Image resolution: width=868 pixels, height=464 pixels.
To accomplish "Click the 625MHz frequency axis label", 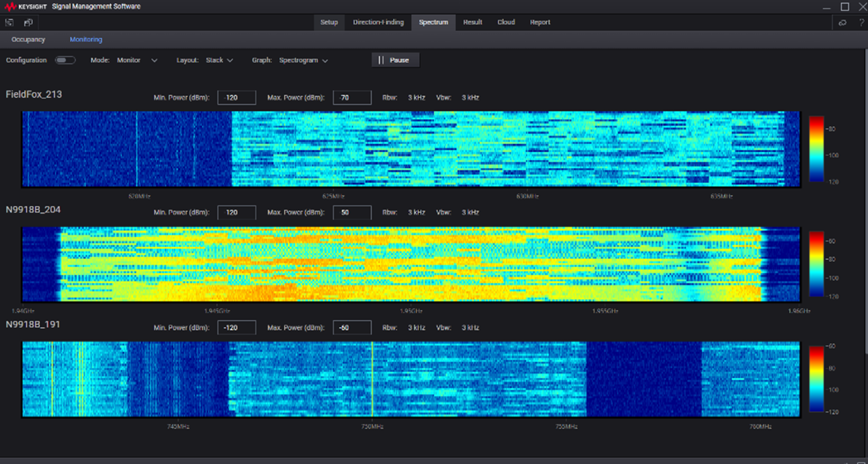I will (334, 197).
